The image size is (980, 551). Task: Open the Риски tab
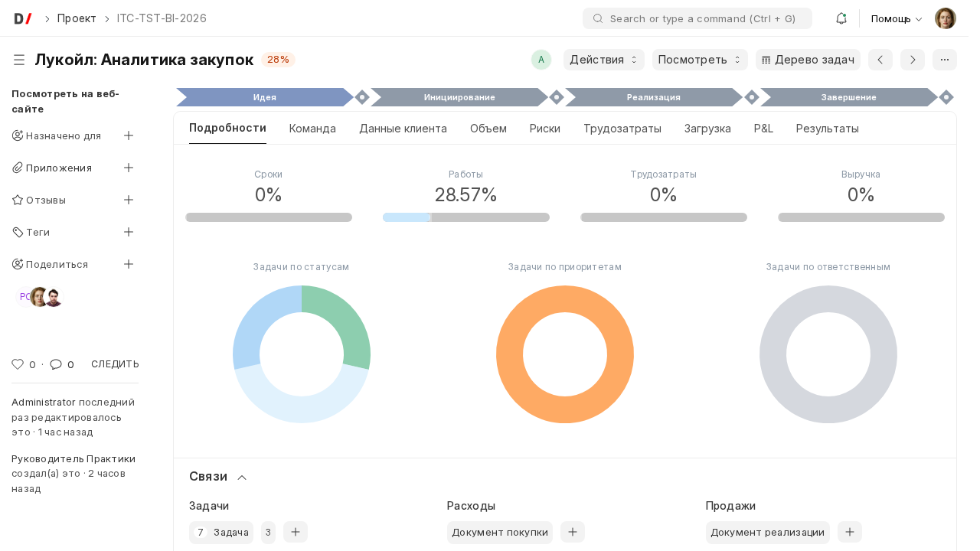(x=545, y=129)
